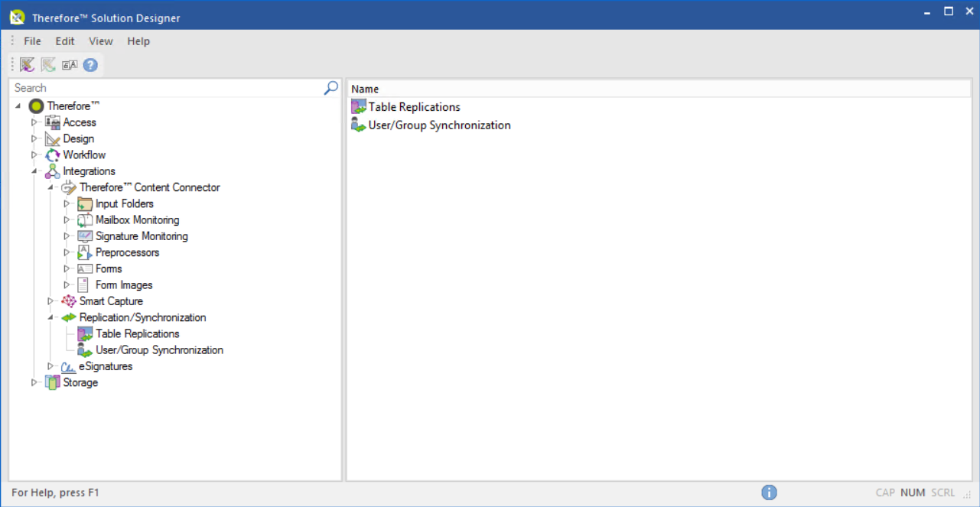Click the first design toolbar icon with purple arrow

tap(28, 65)
